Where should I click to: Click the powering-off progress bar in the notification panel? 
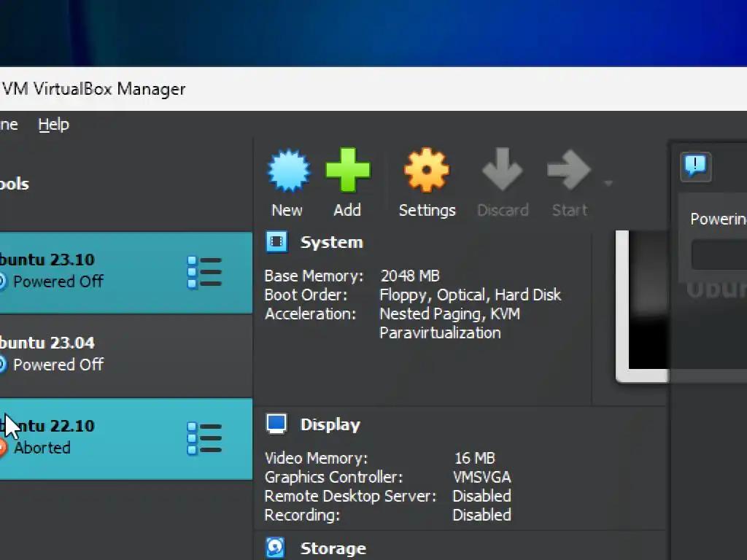click(x=719, y=254)
